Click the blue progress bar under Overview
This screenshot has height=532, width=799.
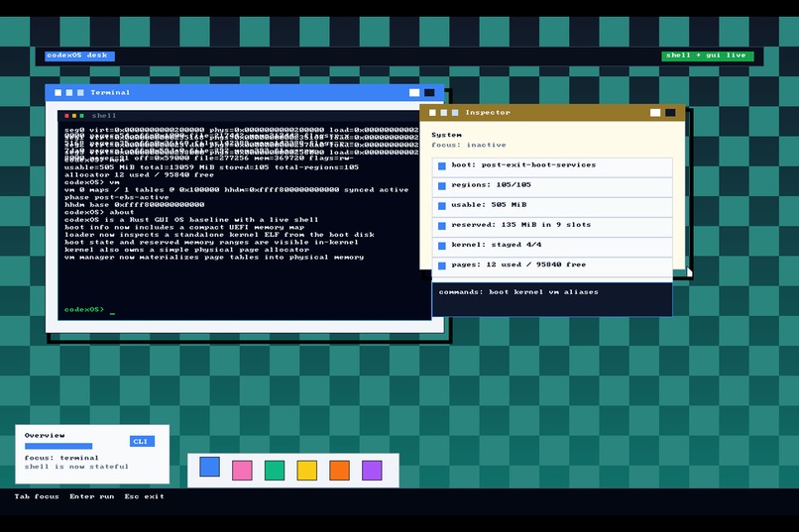click(58, 446)
